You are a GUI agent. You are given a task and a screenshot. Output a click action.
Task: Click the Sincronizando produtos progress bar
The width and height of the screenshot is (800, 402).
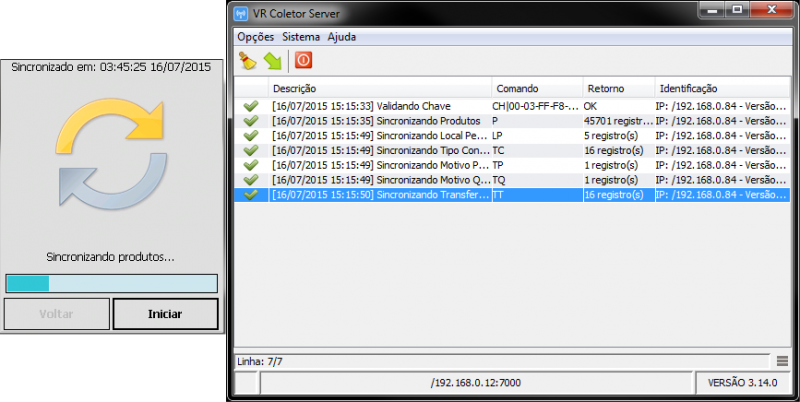pyautogui.click(x=112, y=284)
